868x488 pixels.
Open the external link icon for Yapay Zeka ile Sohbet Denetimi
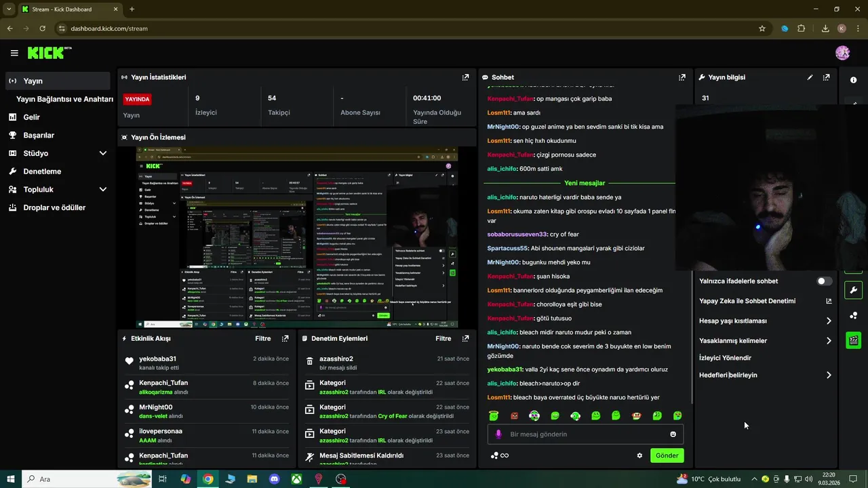click(829, 301)
